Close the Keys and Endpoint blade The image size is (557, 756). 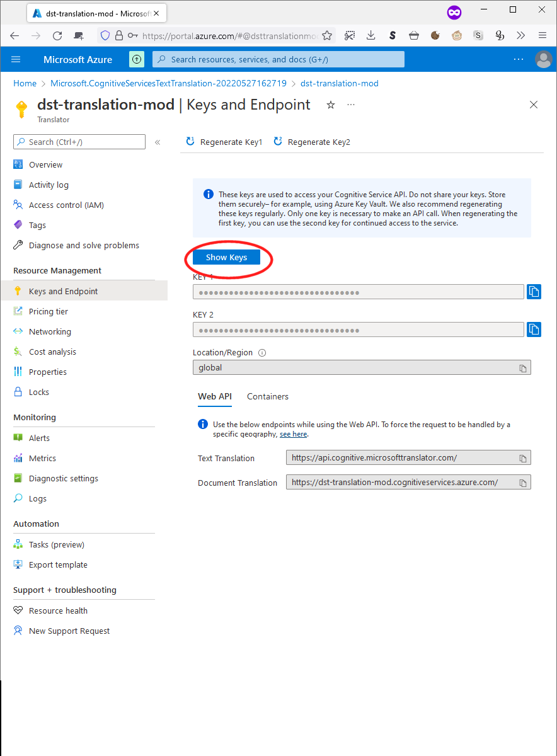click(x=534, y=105)
